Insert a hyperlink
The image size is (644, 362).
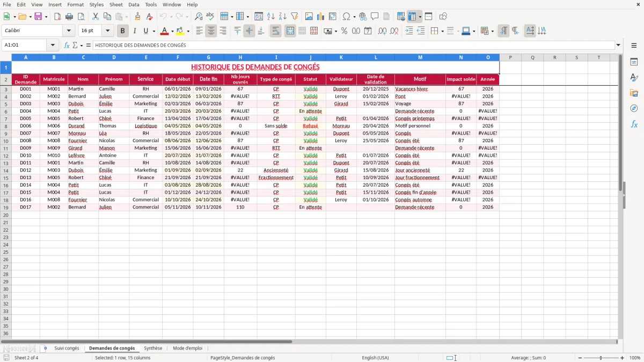pos(363,17)
